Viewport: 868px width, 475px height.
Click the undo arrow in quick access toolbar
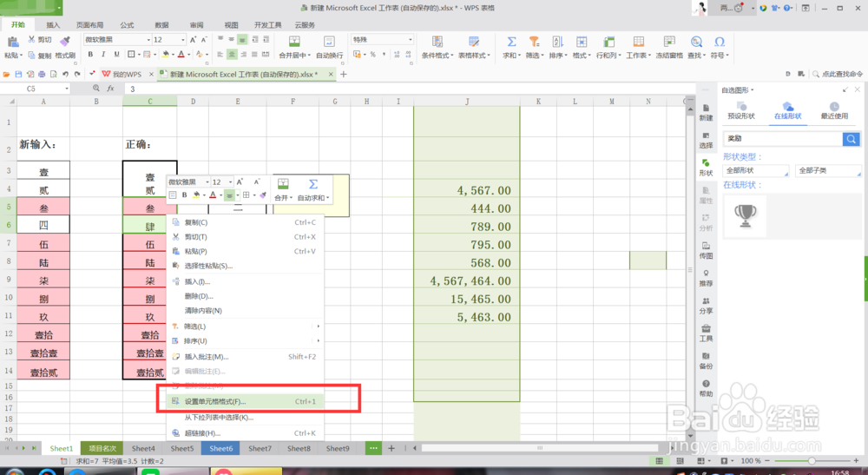(x=65, y=74)
